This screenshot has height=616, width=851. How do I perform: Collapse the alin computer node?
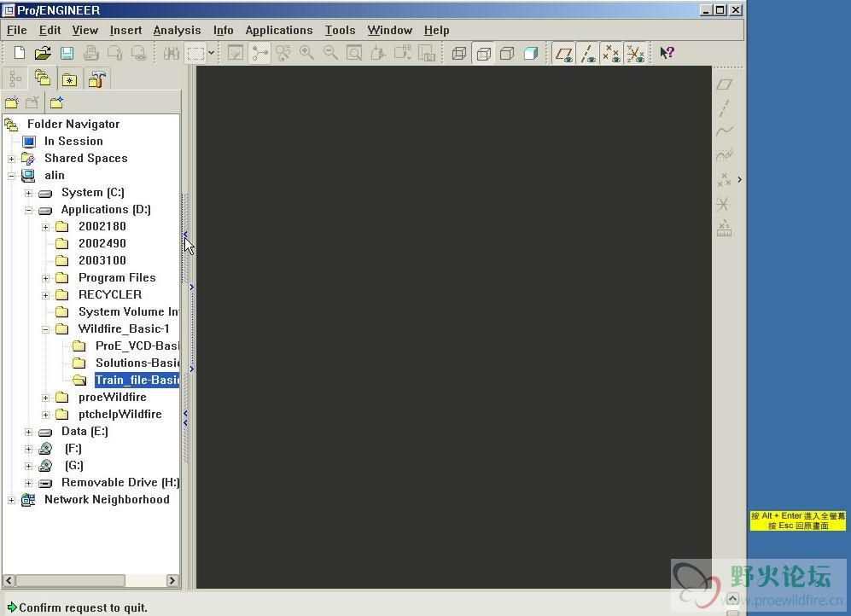pos(11,176)
